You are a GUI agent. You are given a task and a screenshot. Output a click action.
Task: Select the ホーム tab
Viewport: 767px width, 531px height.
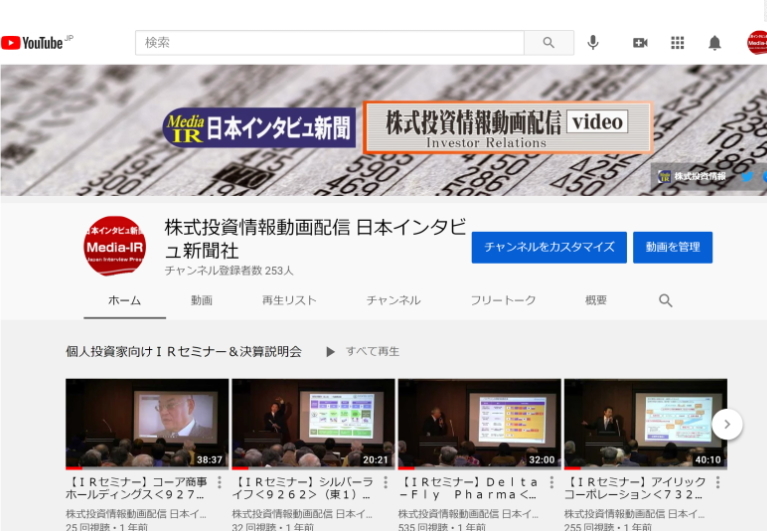(x=124, y=300)
